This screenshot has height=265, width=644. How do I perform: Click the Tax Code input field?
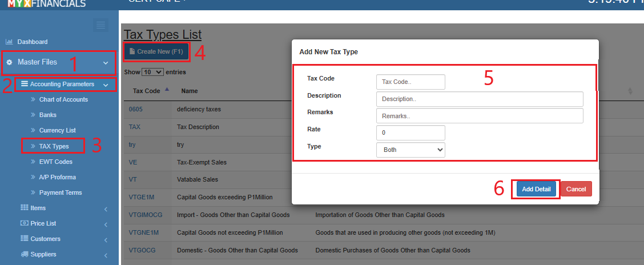(x=410, y=82)
